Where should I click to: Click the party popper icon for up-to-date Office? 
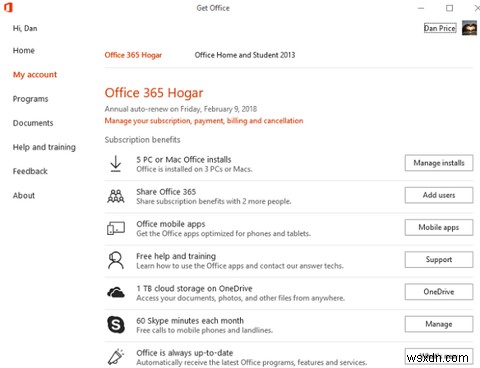116,357
